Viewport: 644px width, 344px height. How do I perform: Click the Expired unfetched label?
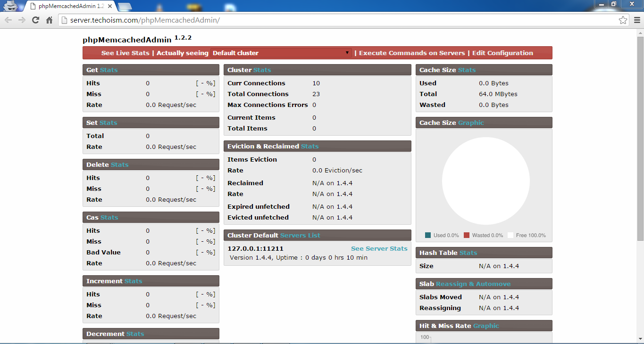point(259,206)
